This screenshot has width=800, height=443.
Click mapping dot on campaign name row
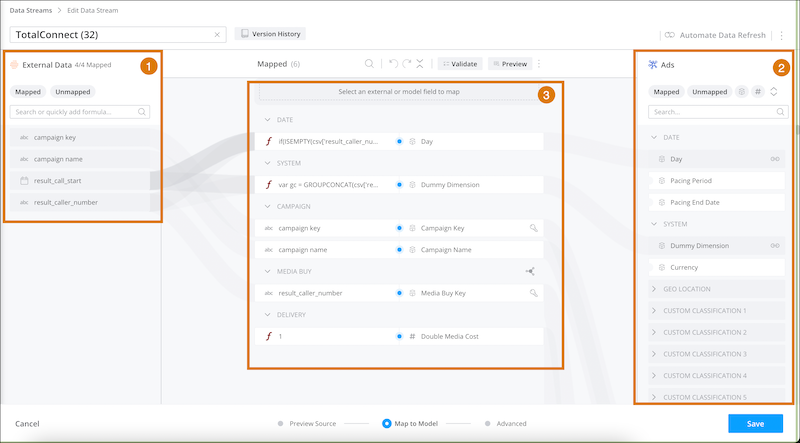pos(399,250)
